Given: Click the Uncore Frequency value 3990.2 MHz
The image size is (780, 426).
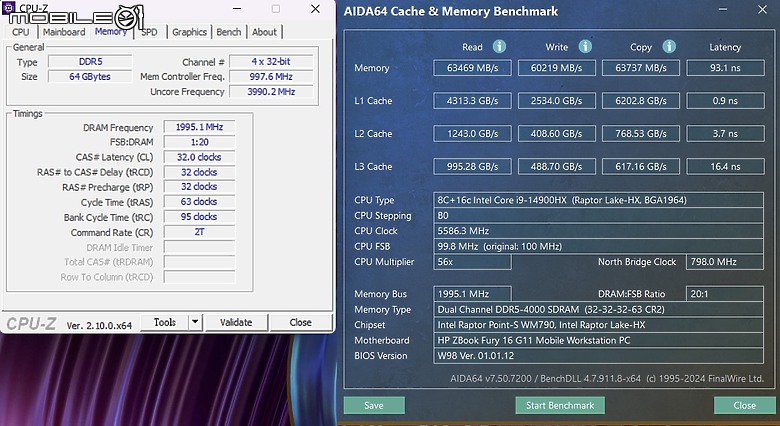Looking at the screenshot, I should (271, 92).
